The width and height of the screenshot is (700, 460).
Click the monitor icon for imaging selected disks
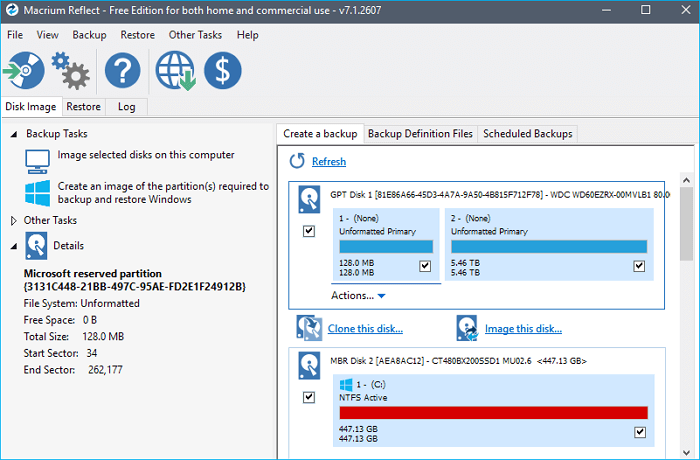coord(38,159)
